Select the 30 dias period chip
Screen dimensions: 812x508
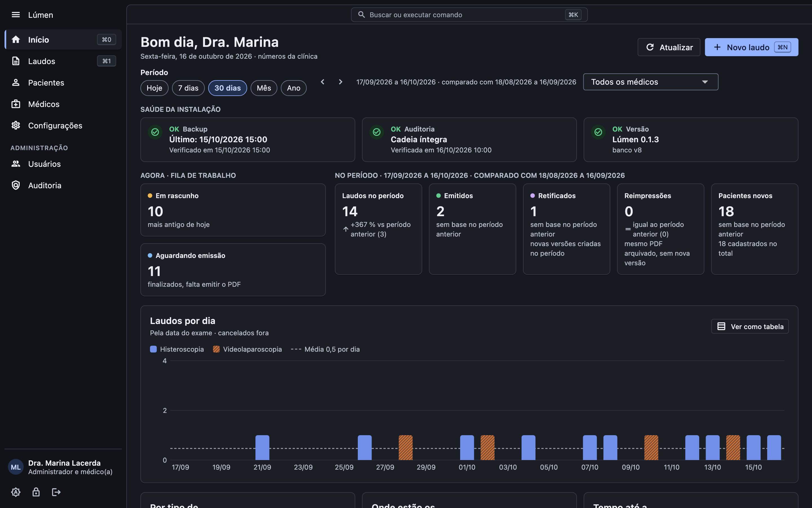click(228, 88)
